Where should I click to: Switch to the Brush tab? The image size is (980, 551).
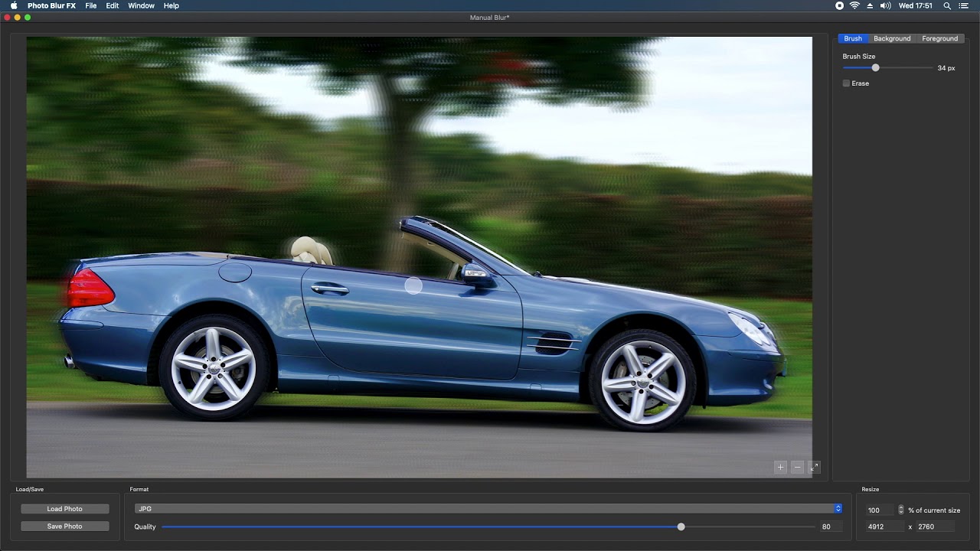tap(853, 38)
